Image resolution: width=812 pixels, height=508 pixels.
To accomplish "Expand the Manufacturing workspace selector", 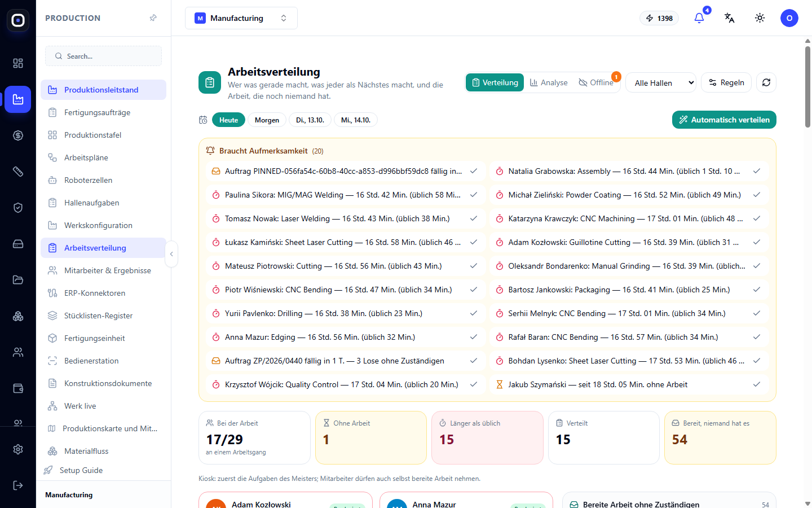I will click(241, 18).
